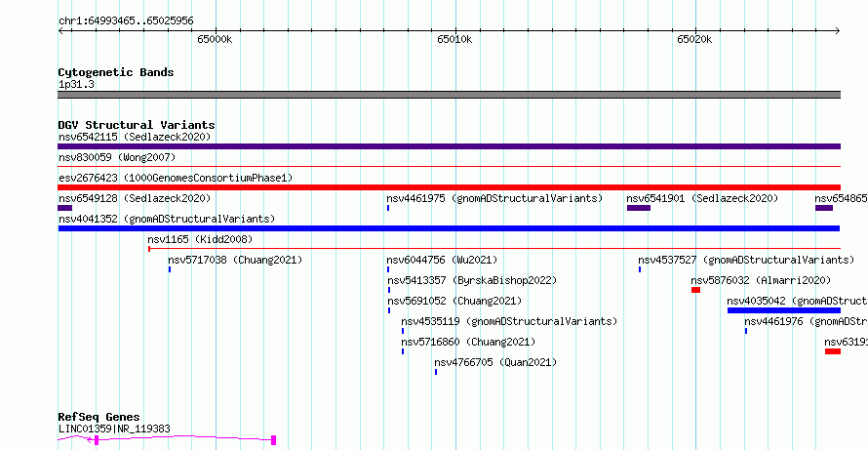This screenshot has width=868, height=450.
Task: Select the blue nsv4035042 variant bar
Action: 784,310
